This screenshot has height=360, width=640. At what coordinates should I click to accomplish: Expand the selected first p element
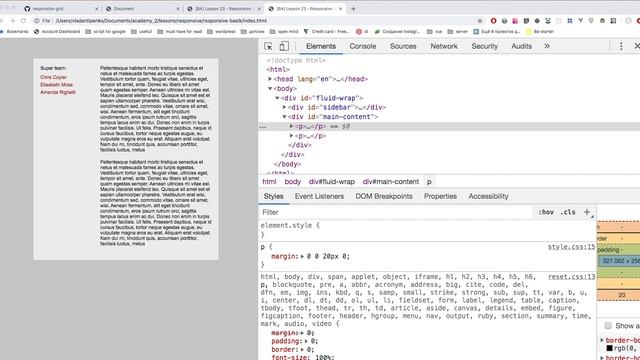click(291, 127)
